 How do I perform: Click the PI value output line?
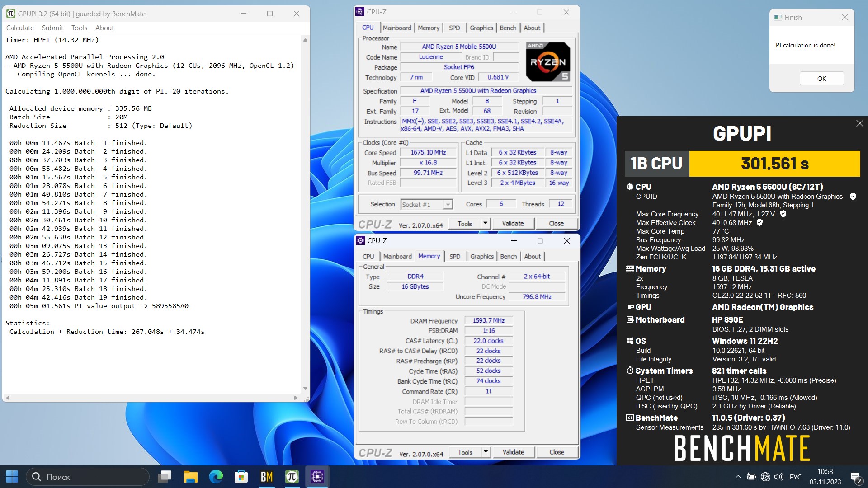(99, 306)
